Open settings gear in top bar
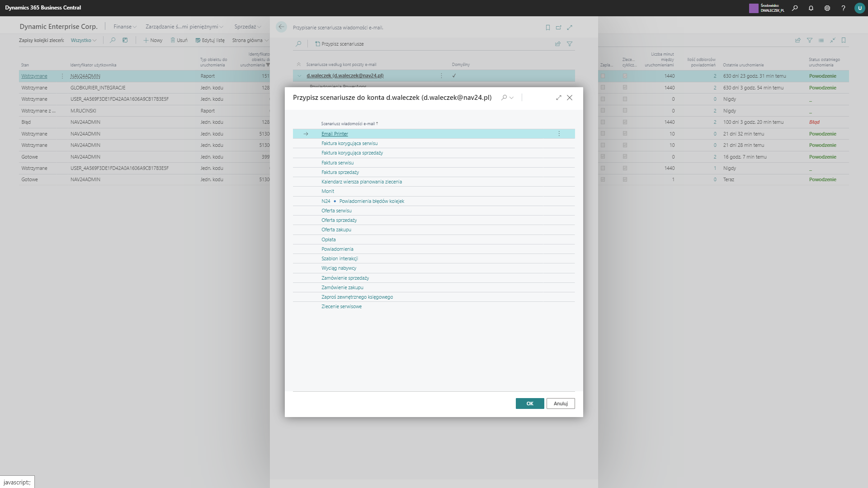 827,8
